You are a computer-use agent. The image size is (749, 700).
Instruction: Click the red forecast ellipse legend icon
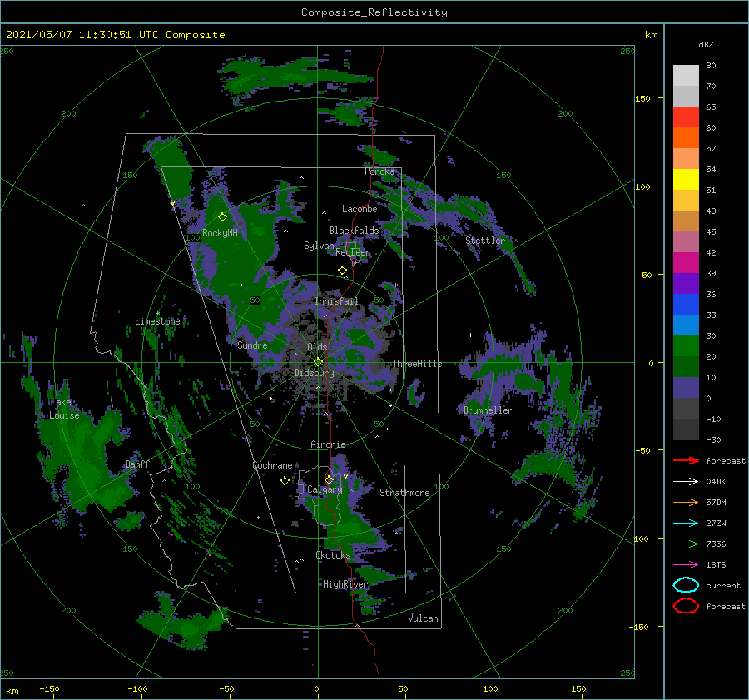tap(686, 606)
